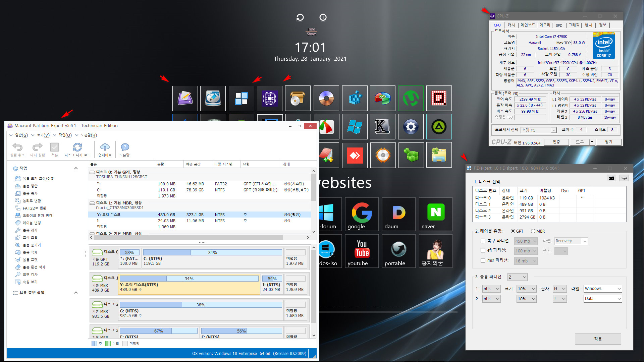Viewport: 644px width, 362px height.
Task: Collapse the 작업 section in Macrorit sidebar
Action: click(x=76, y=168)
